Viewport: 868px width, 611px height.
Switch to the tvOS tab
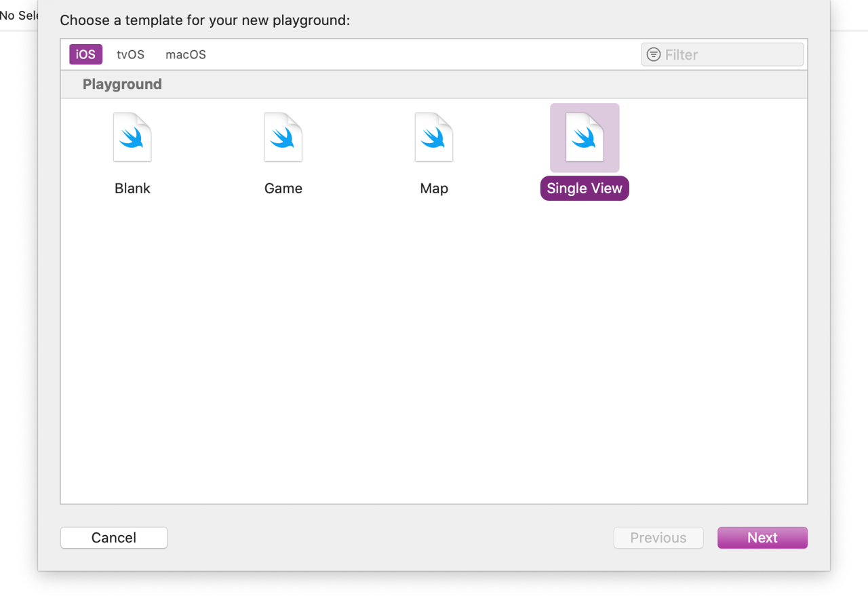(130, 54)
